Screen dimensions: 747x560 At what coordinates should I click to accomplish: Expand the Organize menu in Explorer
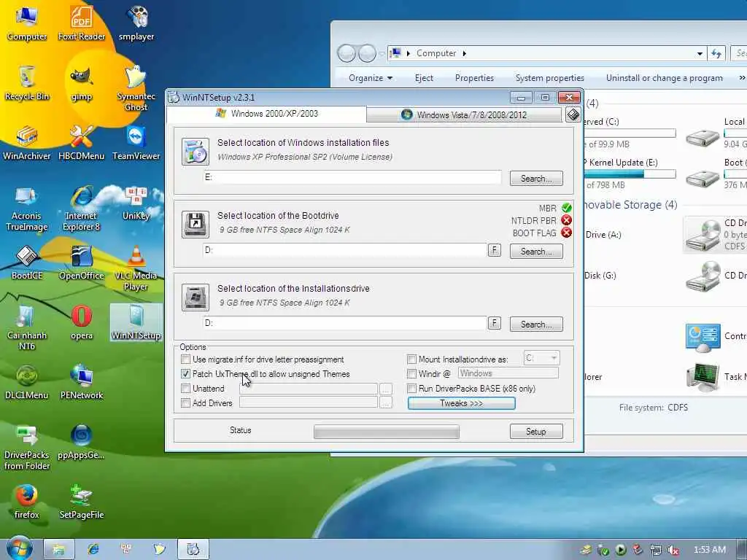click(370, 77)
